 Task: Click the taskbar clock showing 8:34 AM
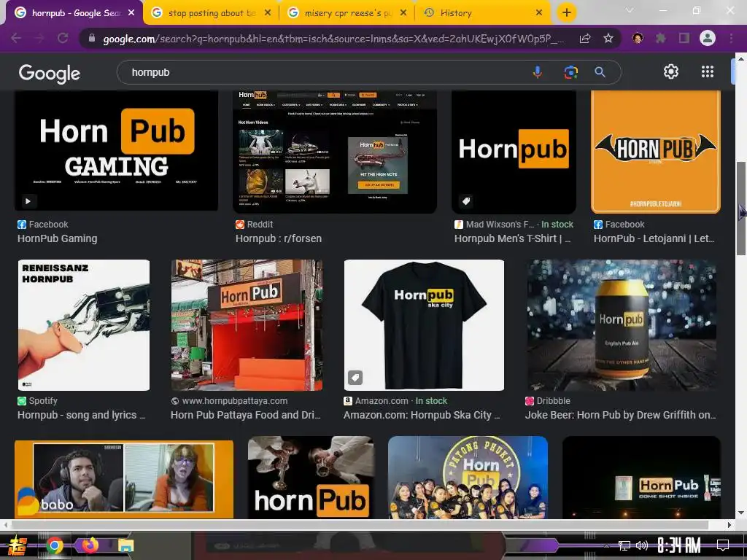point(679,545)
